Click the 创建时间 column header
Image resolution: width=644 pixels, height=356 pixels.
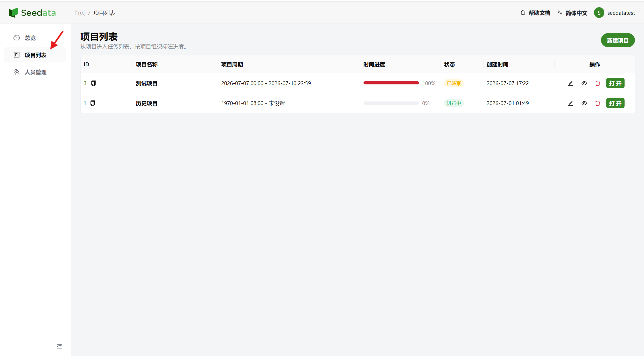coord(497,64)
